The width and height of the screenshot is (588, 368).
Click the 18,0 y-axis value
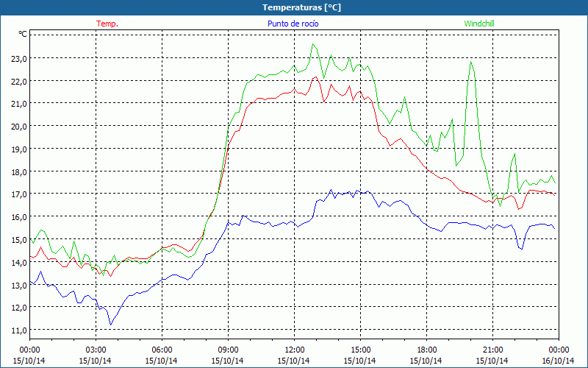(x=21, y=172)
